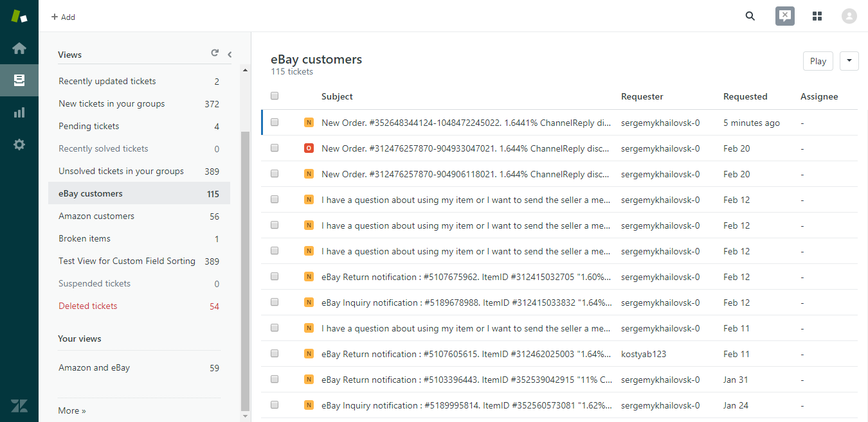Open the dropdown arrow beside Play
The image size is (868, 422).
click(x=849, y=61)
